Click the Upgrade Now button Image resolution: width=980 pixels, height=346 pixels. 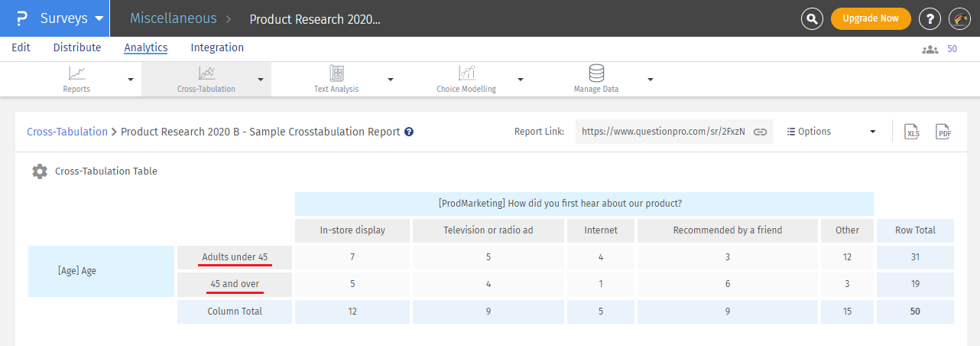coord(871,18)
